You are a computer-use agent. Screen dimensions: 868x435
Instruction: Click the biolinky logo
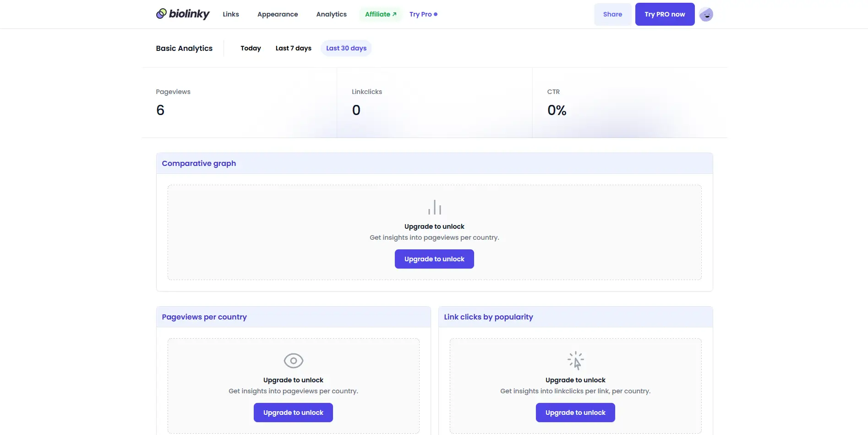[x=183, y=14]
